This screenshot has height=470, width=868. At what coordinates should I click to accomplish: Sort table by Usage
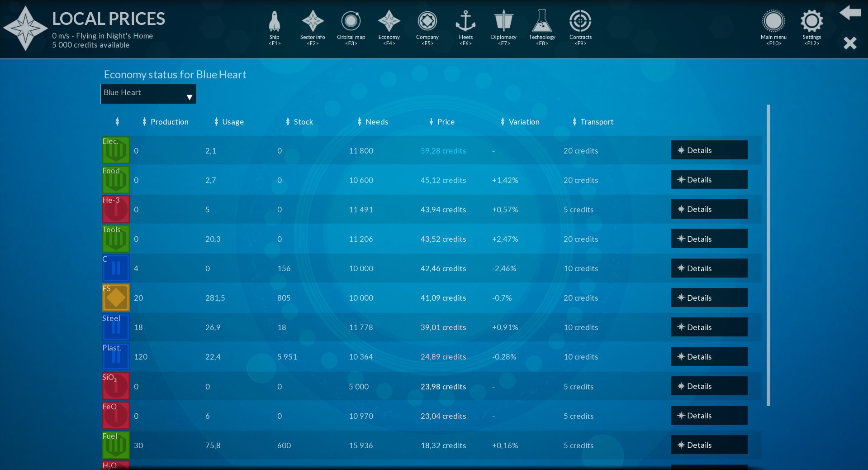[x=229, y=121]
